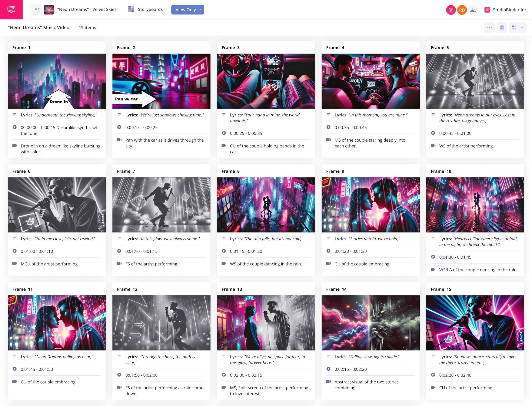This screenshot has width=532, height=406.
Task: Click the pink StudioBinder logo
Action: [x=11, y=10]
